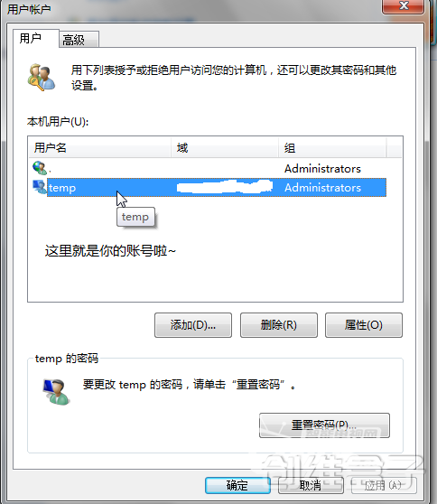The image size is (437, 504).
Task: Click the 组 column header
Action: (x=332, y=148)
